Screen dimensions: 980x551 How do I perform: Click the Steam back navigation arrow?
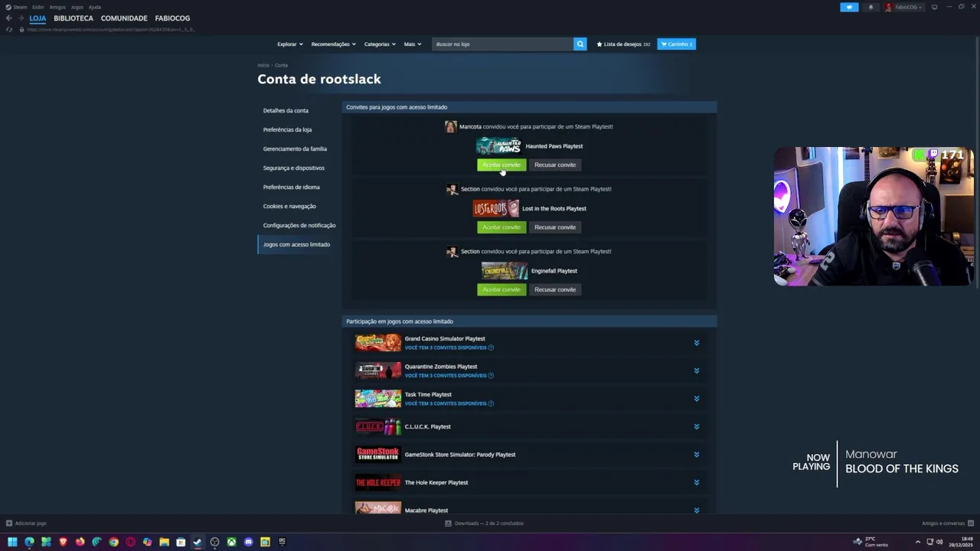point(8,18)
